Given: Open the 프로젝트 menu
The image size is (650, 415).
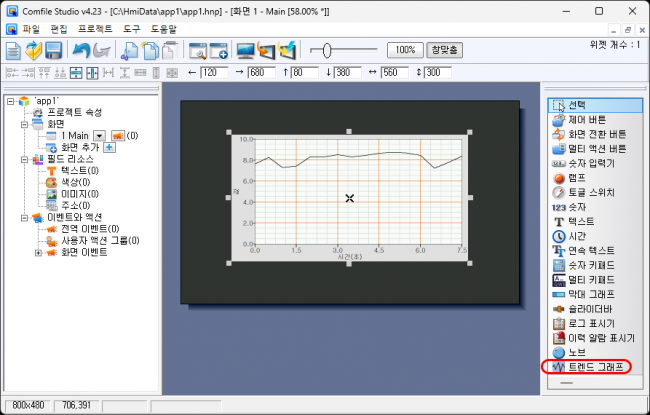Looking at the screenshot, I should coord(93,29).
